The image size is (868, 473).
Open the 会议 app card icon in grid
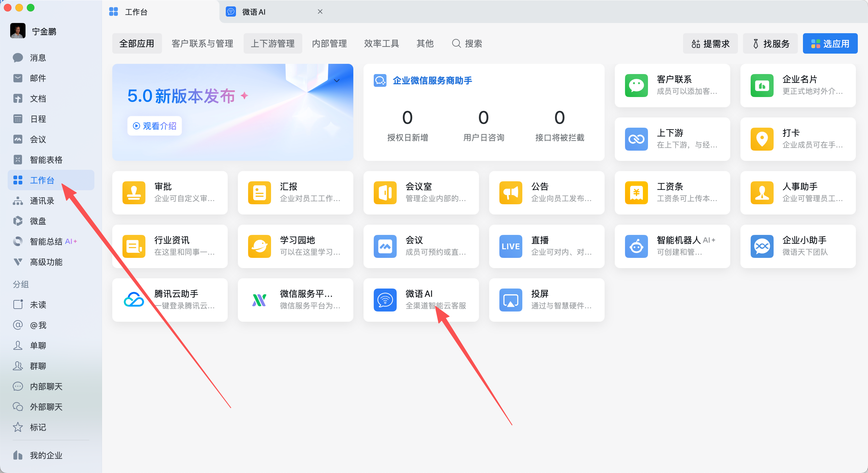pos(385,246)
